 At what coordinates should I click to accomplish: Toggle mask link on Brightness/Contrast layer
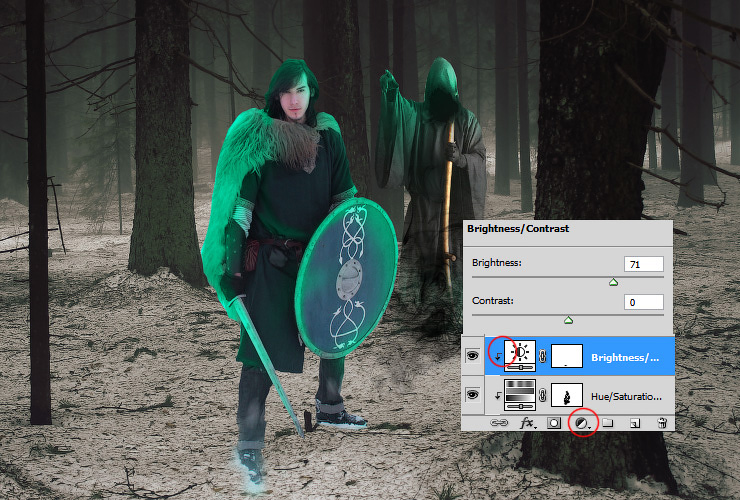click(x=543, y=356)
